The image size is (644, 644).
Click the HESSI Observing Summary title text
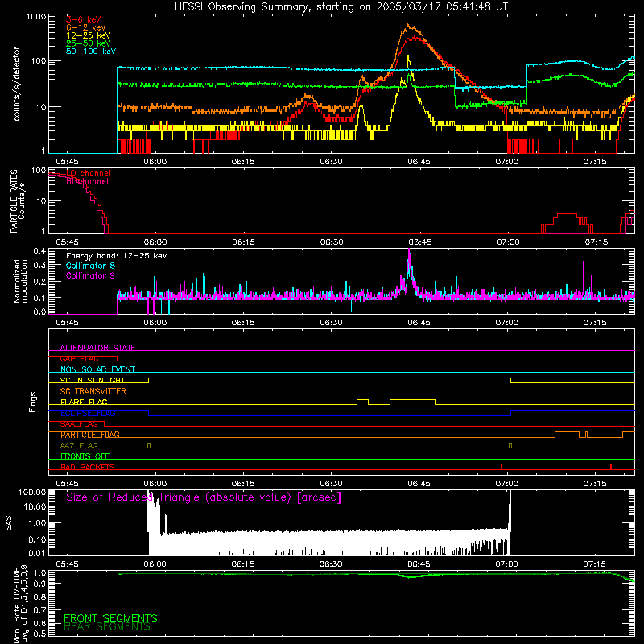pyautogui.click(x=341, y=7)
